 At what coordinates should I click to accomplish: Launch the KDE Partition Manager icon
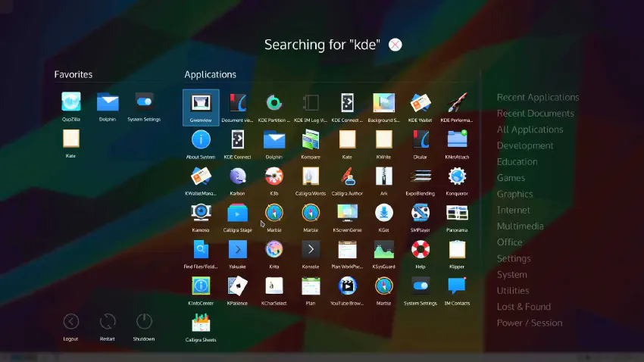tap(274, 108)
